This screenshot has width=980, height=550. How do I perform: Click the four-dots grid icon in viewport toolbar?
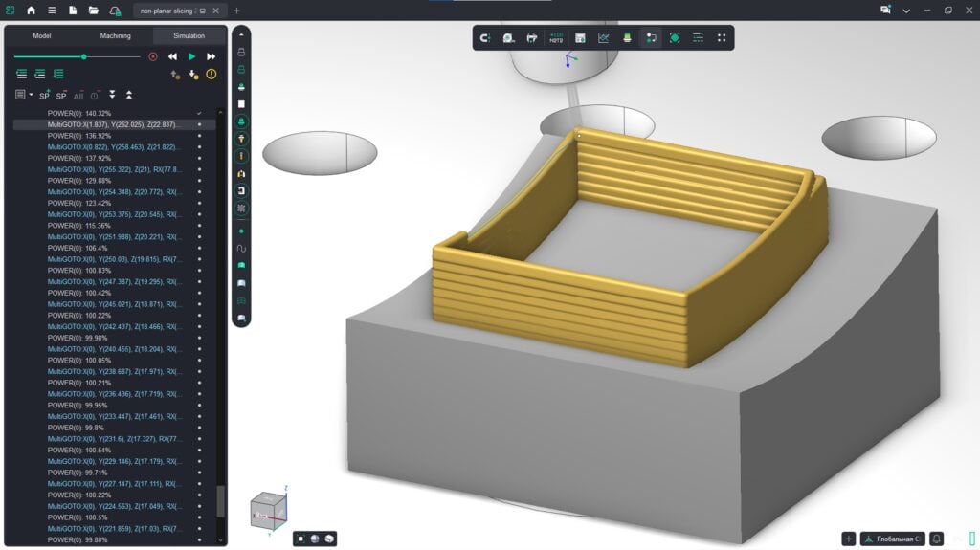[722, 38]
